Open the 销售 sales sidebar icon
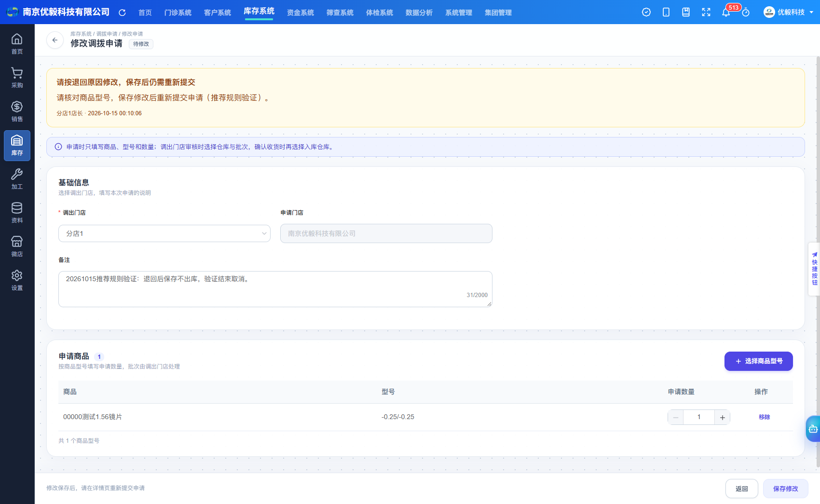 (x=17, y=111)
